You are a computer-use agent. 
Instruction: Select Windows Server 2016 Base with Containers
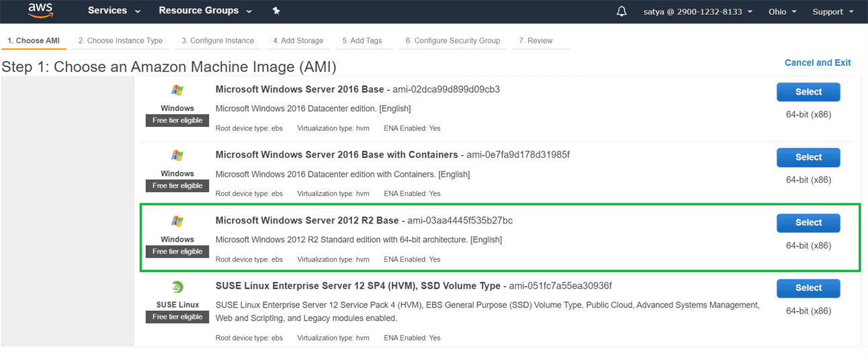808,157
